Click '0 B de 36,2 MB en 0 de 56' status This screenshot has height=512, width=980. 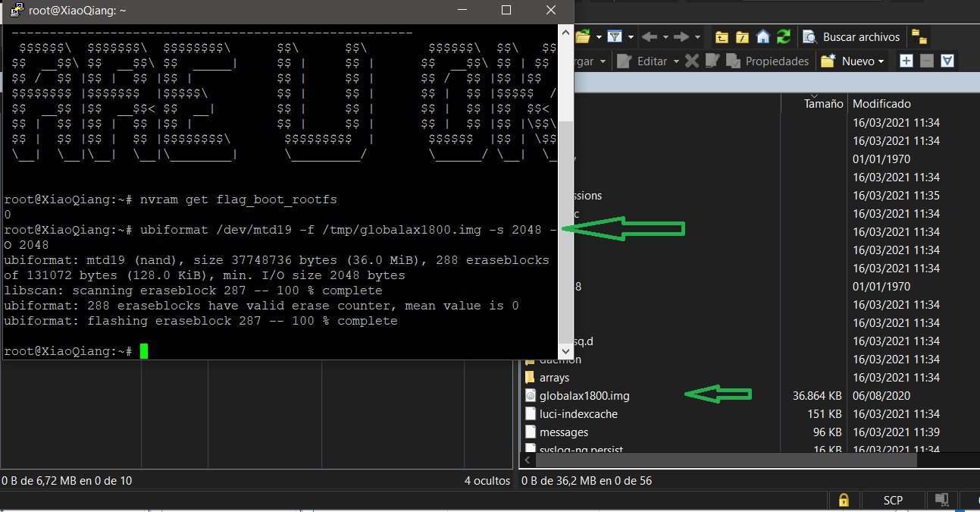pos(587,480)
